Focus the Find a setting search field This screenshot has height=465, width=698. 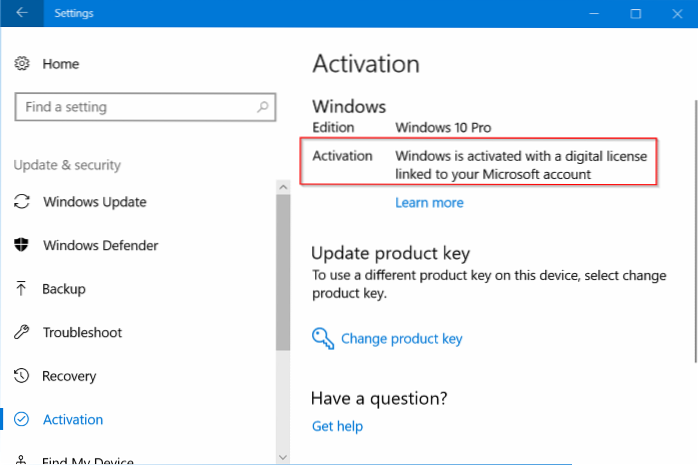135,106
